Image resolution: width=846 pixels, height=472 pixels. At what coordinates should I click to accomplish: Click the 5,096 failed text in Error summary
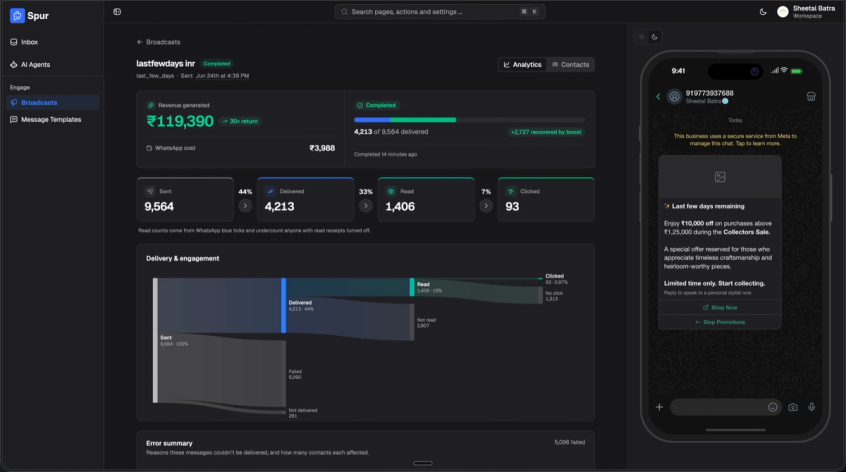click(570, 442)
